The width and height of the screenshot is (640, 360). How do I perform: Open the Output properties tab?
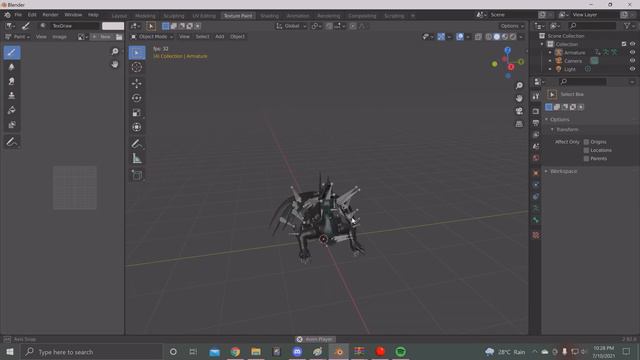pyautogui.click(x=536, y=123)
